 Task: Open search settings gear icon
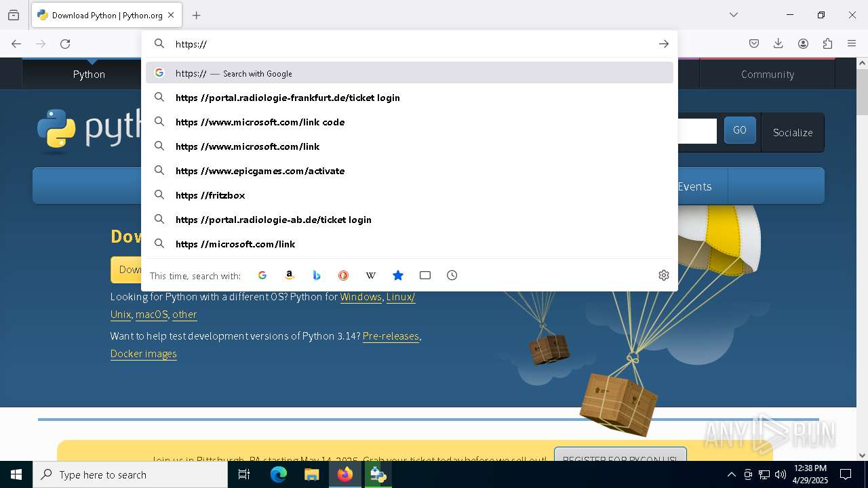click(664, 275)
